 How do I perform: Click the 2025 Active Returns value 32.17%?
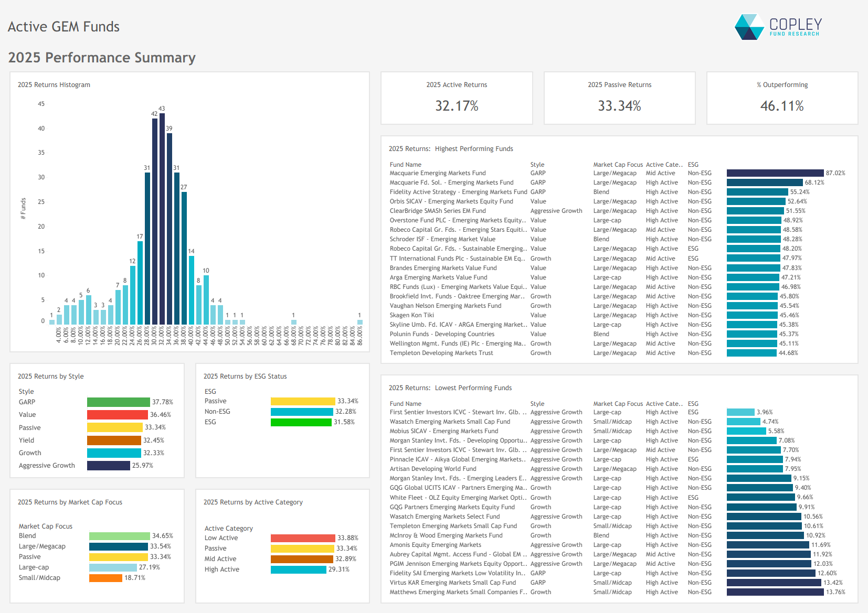pyautogui.click(x=457, y=106)
